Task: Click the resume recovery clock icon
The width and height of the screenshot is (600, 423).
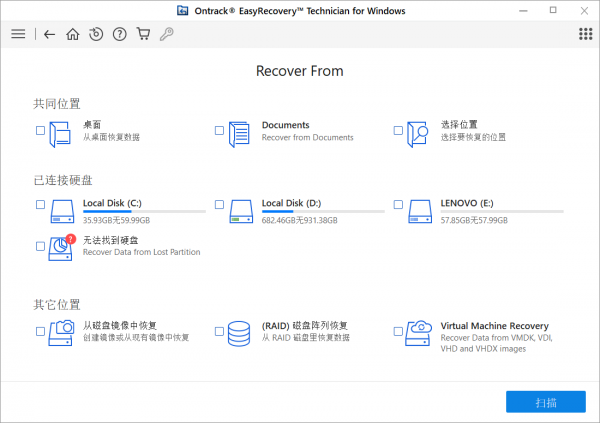Action: click(x=96, y=34)
